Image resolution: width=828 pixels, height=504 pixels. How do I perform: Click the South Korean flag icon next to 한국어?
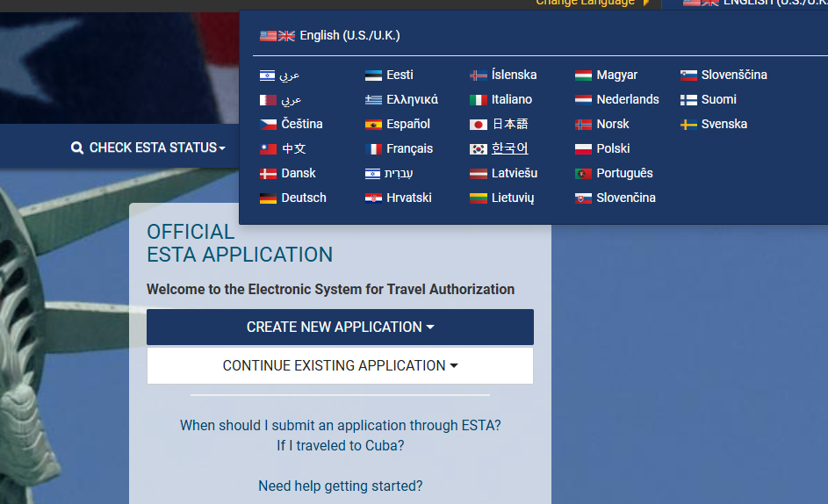(478, 149)
